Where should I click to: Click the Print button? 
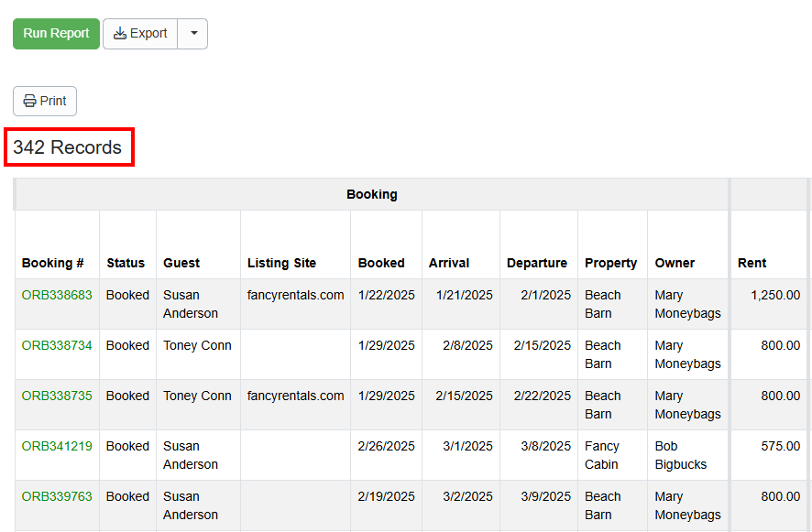45,101
